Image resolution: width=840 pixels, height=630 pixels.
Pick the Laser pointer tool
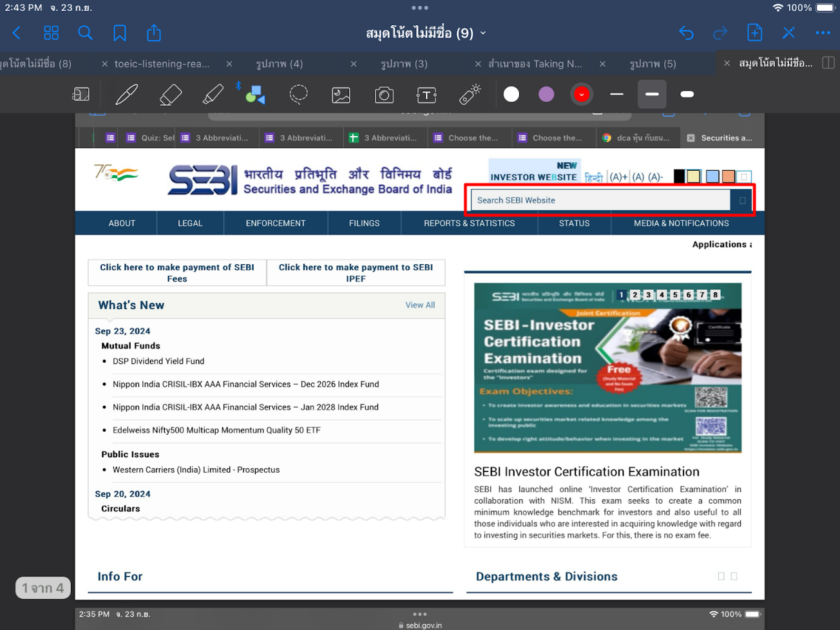click(x=470, y=95)
